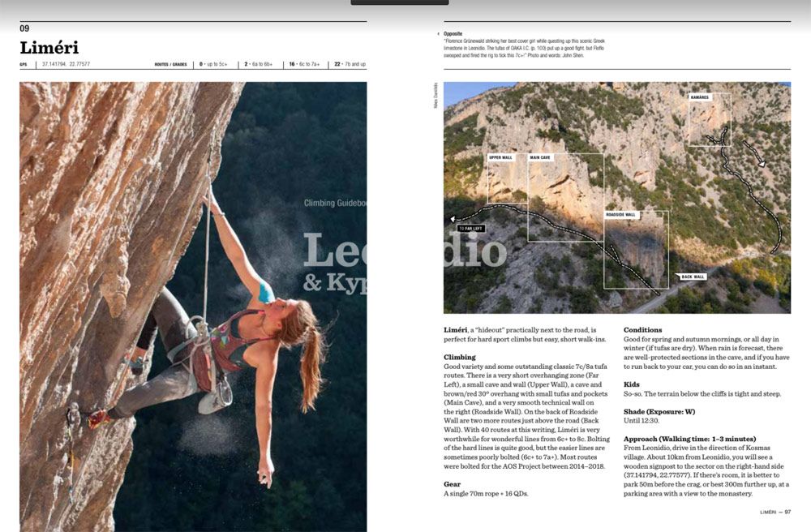Click the Liméri chapter title
This screenshot has width=811, height=532.
tap(49, 48)
